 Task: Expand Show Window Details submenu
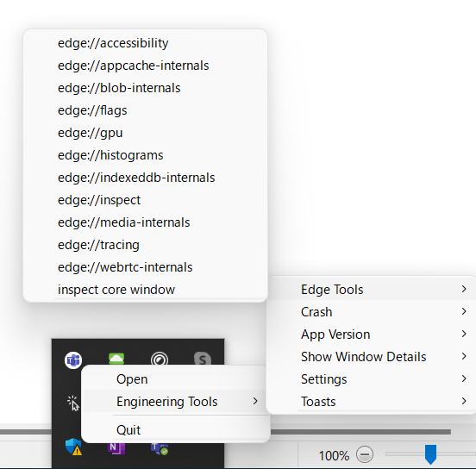[x=372, y=357]
